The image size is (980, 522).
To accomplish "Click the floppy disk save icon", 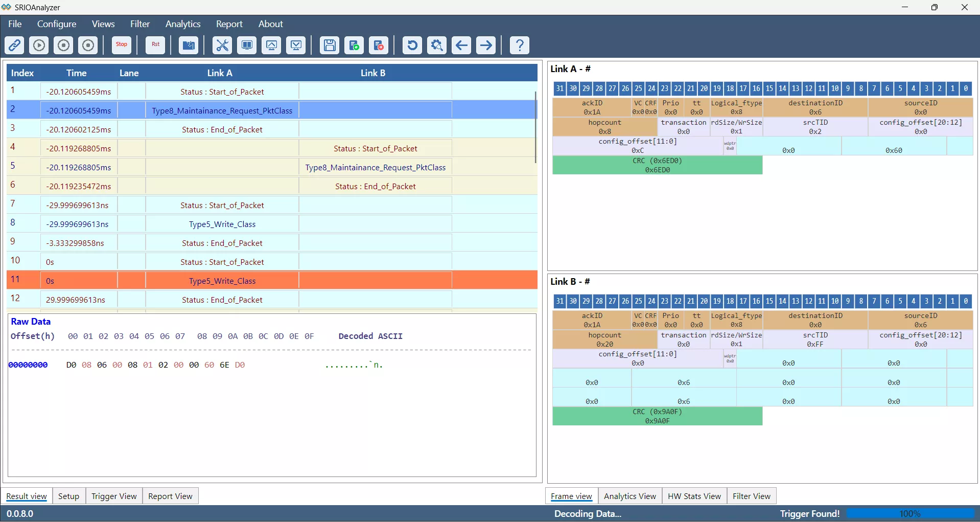I will 330,46.
